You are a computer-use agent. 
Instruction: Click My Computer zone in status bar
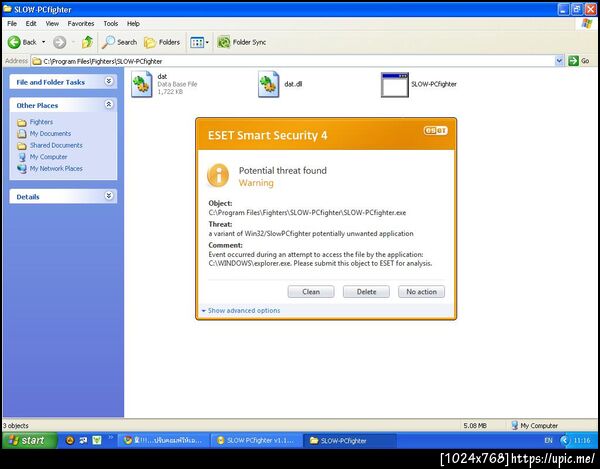534,425
